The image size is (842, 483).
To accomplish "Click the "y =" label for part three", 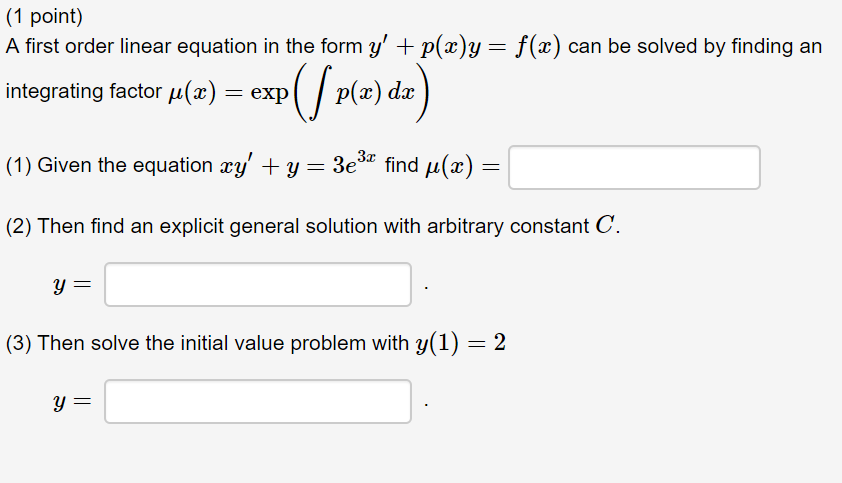I will pyautogui.click(x=72, y=402).
